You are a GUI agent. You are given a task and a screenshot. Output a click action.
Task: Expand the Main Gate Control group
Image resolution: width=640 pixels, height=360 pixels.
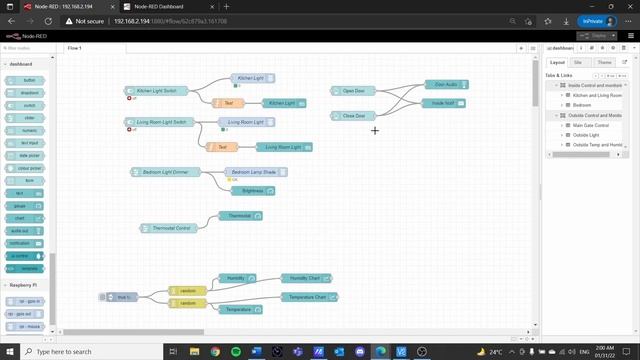click(x=562, y=125)
